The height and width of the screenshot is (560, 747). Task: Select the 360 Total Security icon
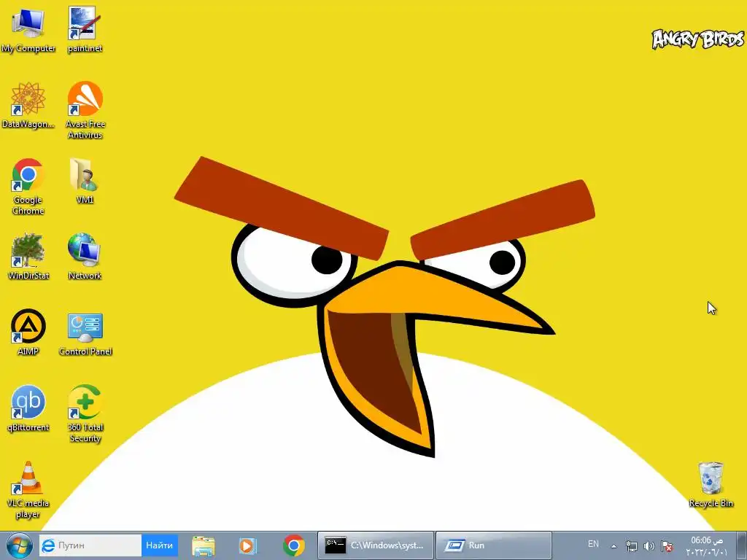pyautogui.click(x=85, y=413)
